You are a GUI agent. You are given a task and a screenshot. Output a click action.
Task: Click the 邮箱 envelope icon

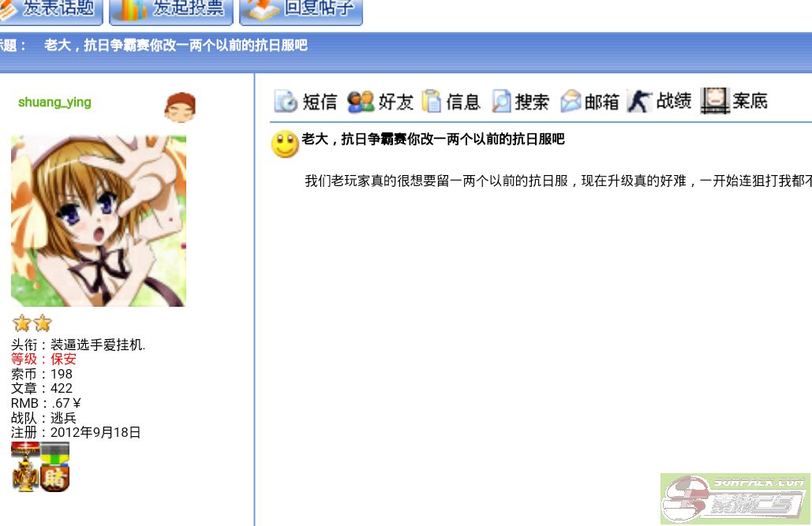click(571, 101)
